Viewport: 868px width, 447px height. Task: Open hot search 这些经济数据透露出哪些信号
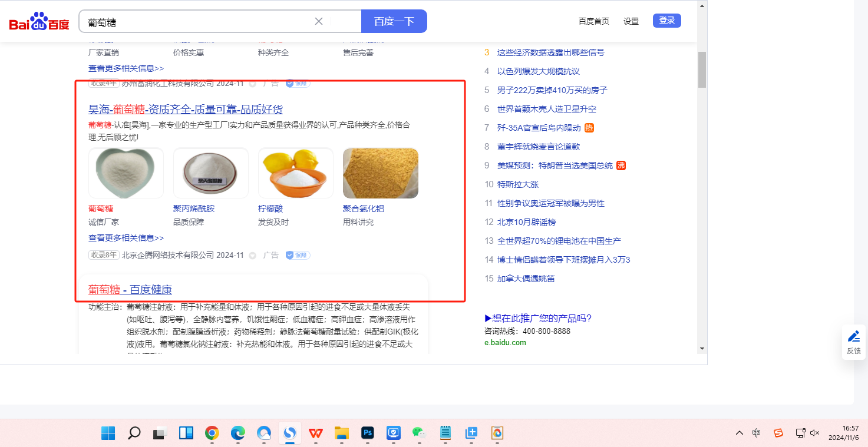(x=551, y=52)
